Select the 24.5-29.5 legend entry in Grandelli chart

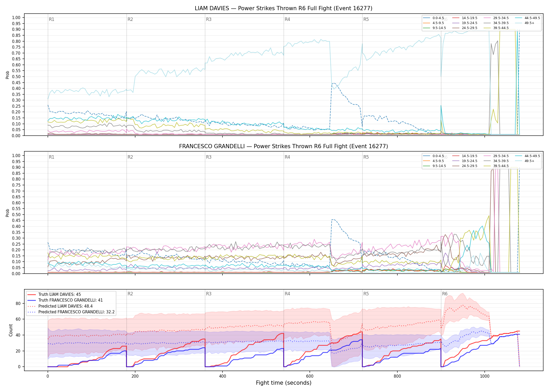[x=465, y=166]
